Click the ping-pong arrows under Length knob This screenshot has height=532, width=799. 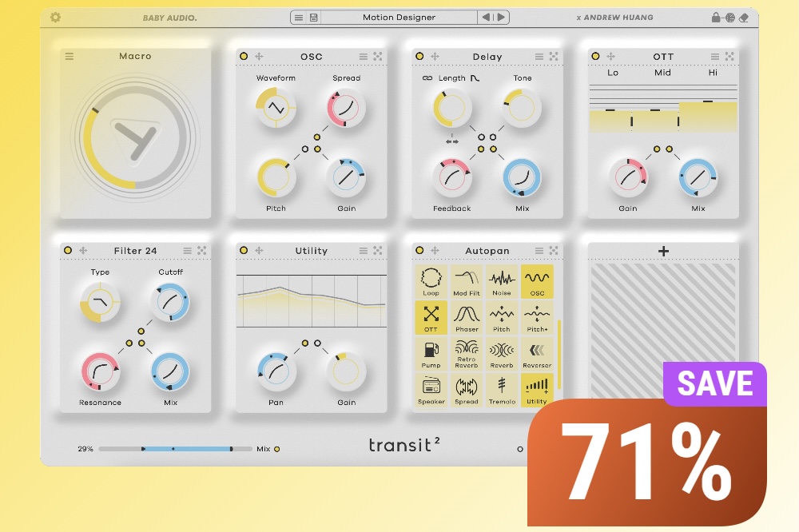(451, 141)
